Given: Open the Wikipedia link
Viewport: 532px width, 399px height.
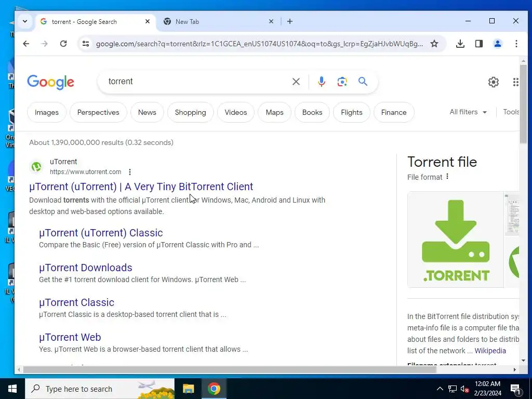Looking at the screenshot, I should click(490, 351).
